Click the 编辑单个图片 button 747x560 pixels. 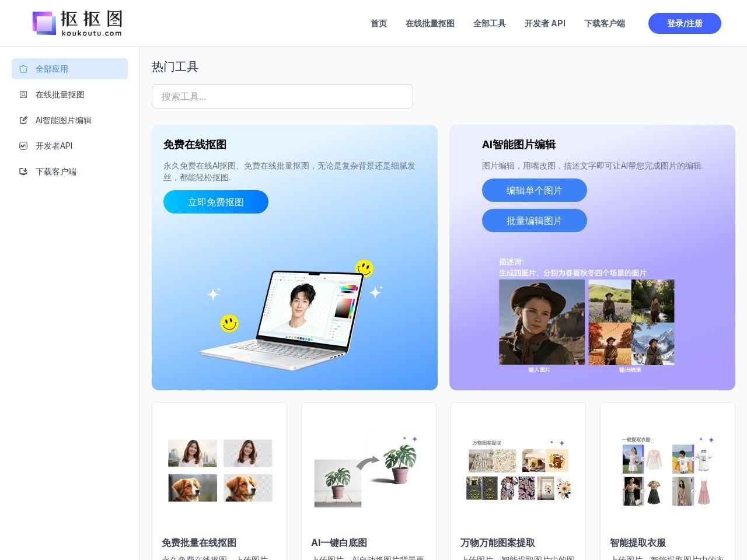click(x=534, y=190)
